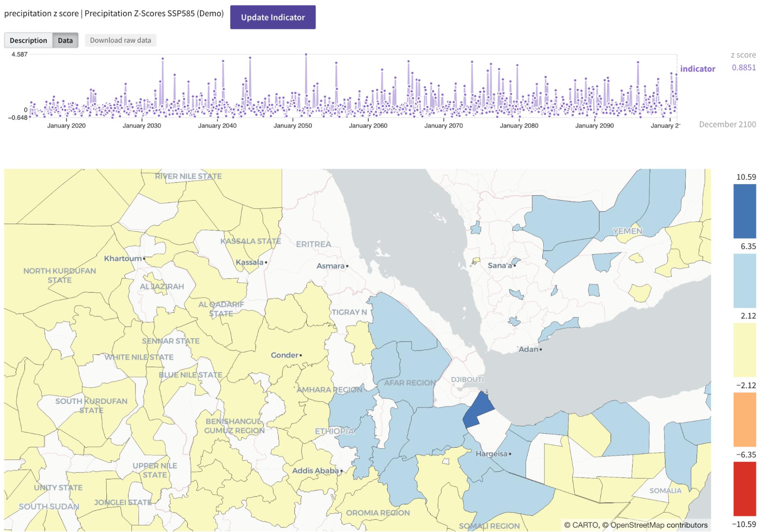Click the Kassala city label
The image size is (760, 532).
(250, 262)
